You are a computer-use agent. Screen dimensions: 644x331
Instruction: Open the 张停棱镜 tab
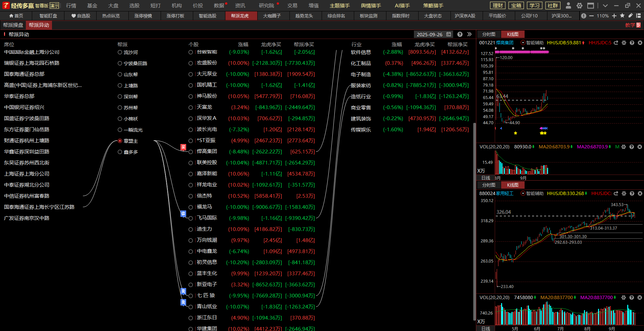pyautogui.click(x=143, y=16)
